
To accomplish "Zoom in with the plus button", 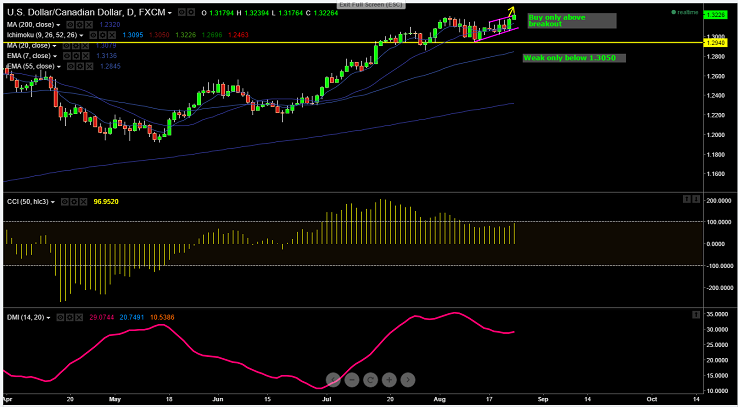I will click(389, 380).
